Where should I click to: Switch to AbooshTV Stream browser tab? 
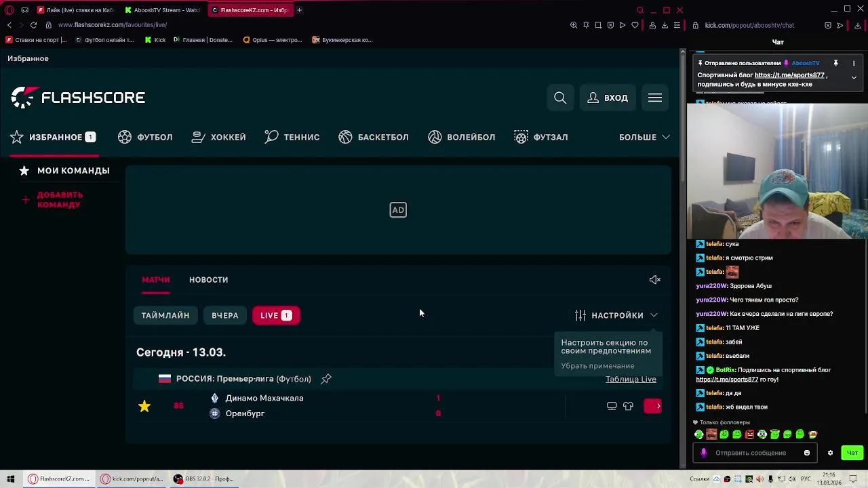tap(163, 10)
